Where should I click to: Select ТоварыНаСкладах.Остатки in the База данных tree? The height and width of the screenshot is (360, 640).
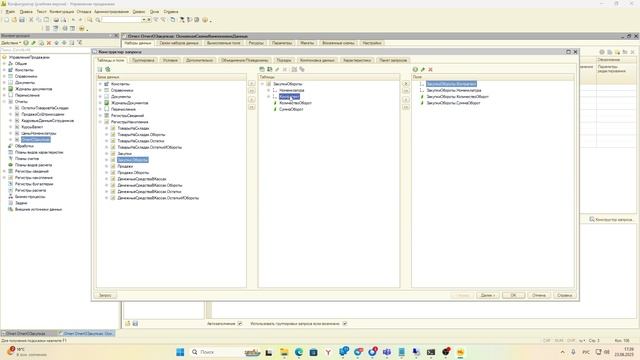click(x=141, y=141)
